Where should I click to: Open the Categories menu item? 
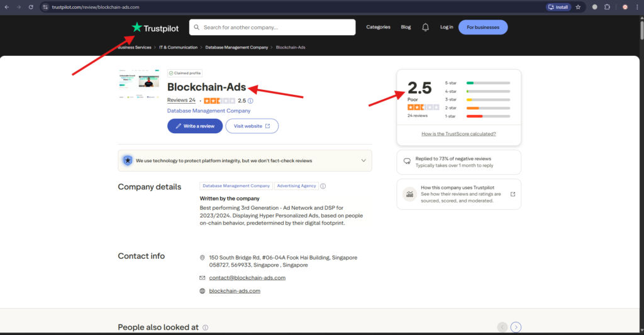[x=378, y=27]
